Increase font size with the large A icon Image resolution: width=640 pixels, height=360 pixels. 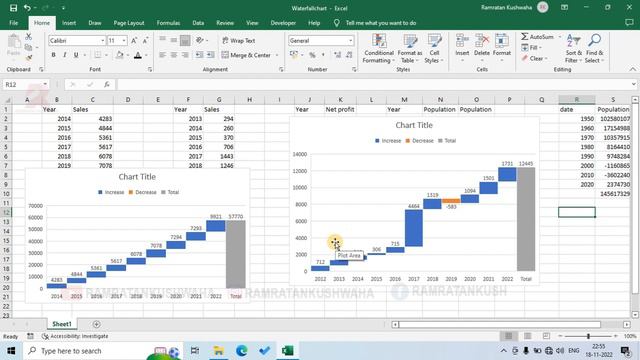134,40
